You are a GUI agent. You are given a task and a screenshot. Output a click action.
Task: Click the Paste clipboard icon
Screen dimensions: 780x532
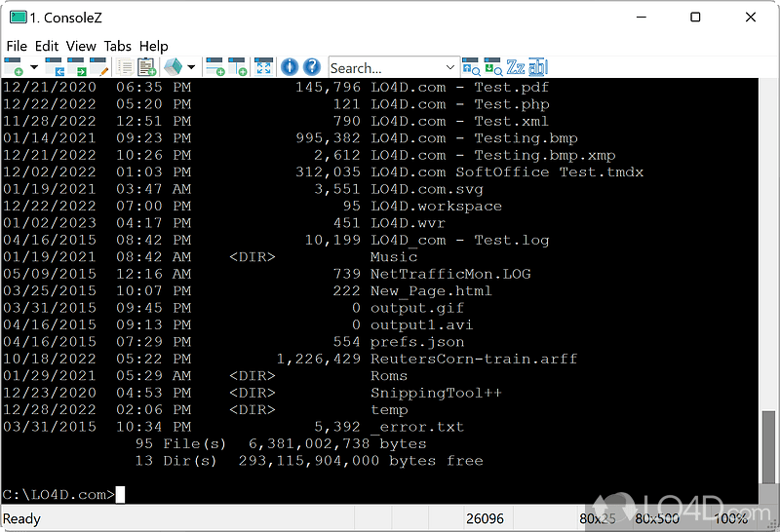pos(147,67)
